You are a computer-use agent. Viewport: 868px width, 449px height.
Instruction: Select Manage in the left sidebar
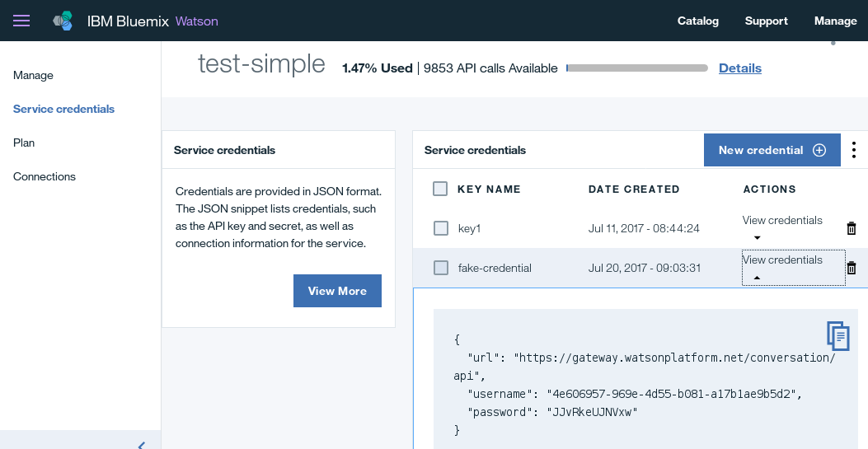(x=33, y=75)
